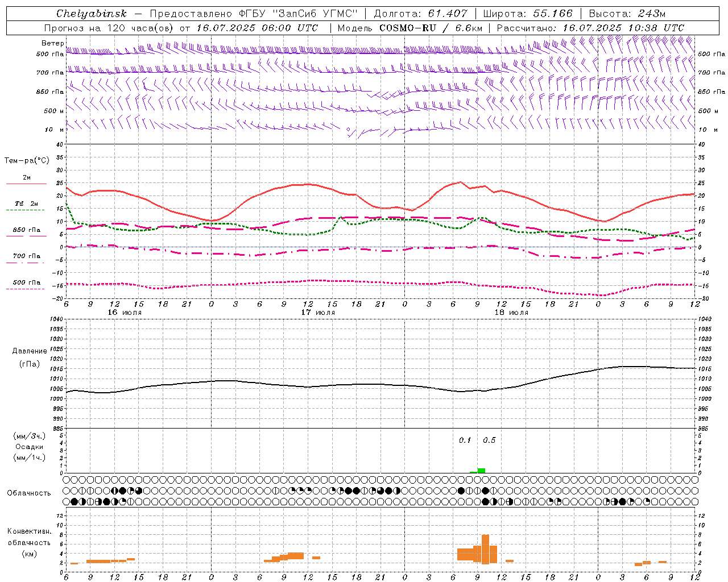Click the dashed line sample under 'Td 2м'

[x=25, y=210]
